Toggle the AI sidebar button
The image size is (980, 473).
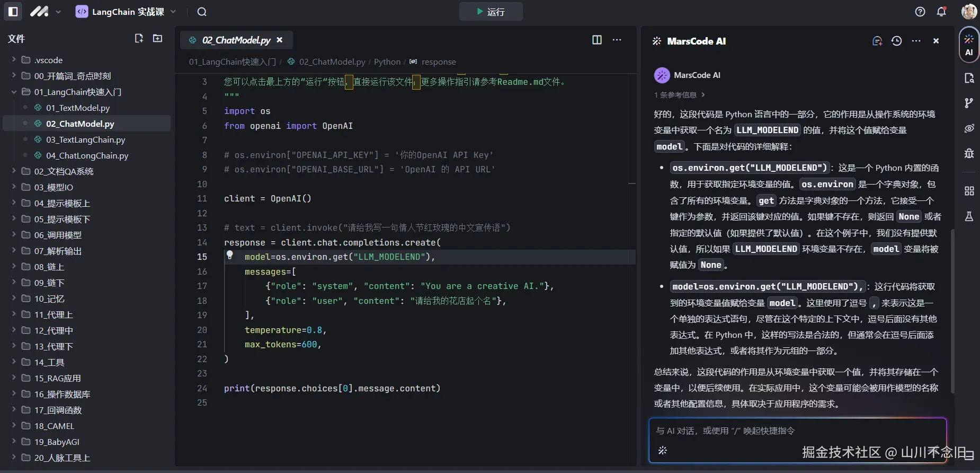[x=969, y=45]
